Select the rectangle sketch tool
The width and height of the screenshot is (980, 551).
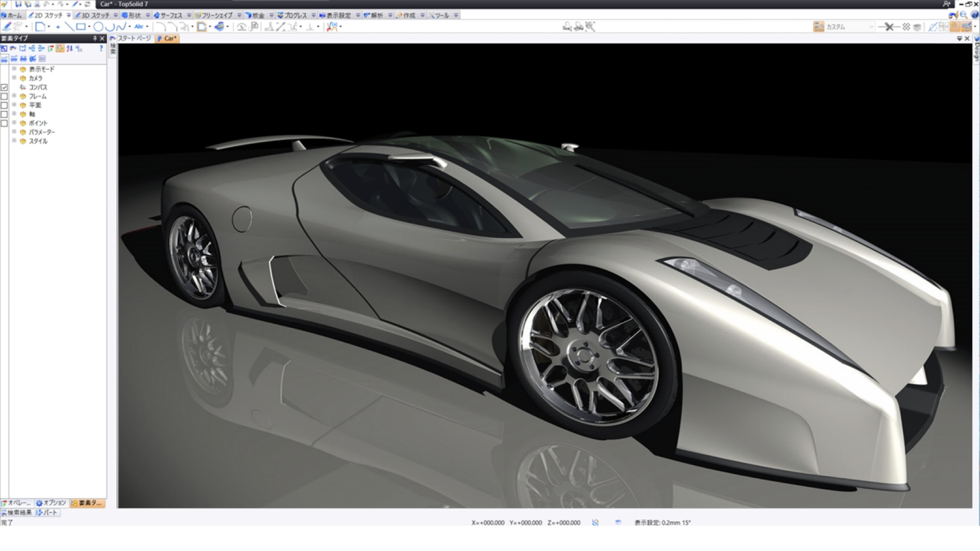tap(81, 27)
